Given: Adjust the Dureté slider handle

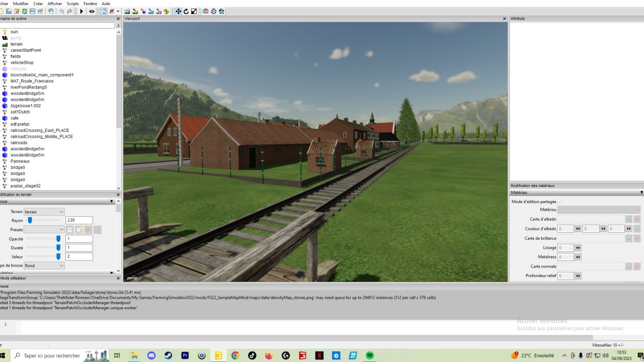Looking at the screenshot, I should [58, 248].
